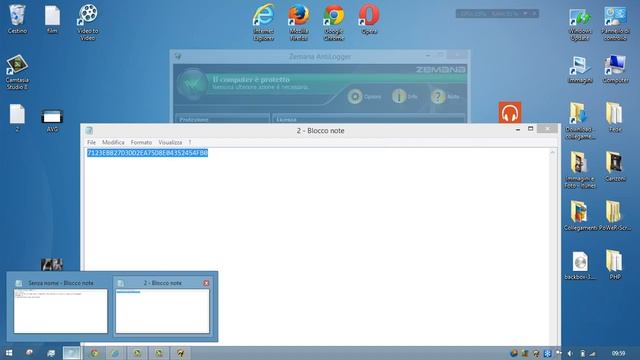The image size is (640, 360).
Task: Select the Windows Update desktop shortcut
Action: point(580,24)
